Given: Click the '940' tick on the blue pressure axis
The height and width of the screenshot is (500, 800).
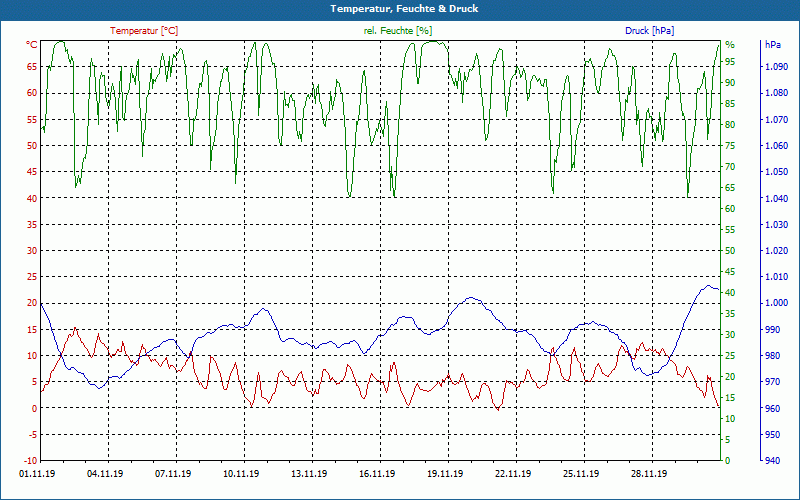Looking at the screenshot, I should point(772,461).
